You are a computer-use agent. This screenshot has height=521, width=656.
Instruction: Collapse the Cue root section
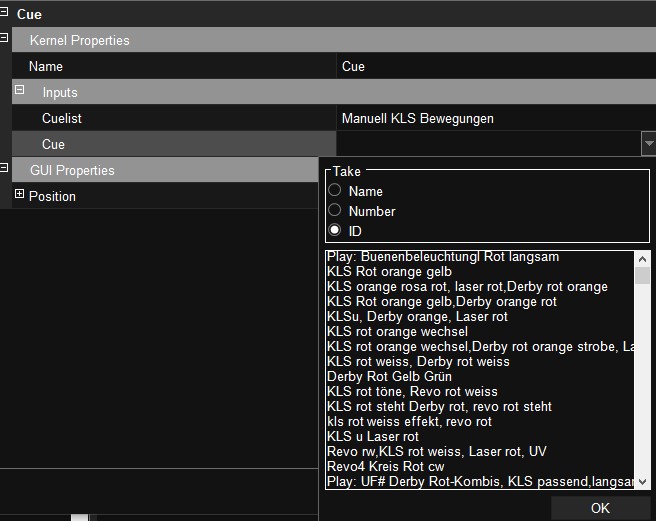pos(5,14)
